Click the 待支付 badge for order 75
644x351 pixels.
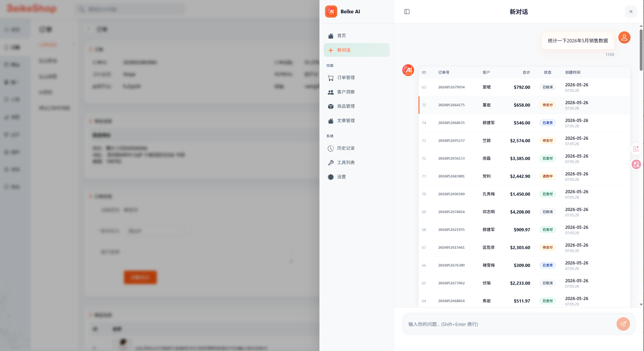tap(548, 105)
